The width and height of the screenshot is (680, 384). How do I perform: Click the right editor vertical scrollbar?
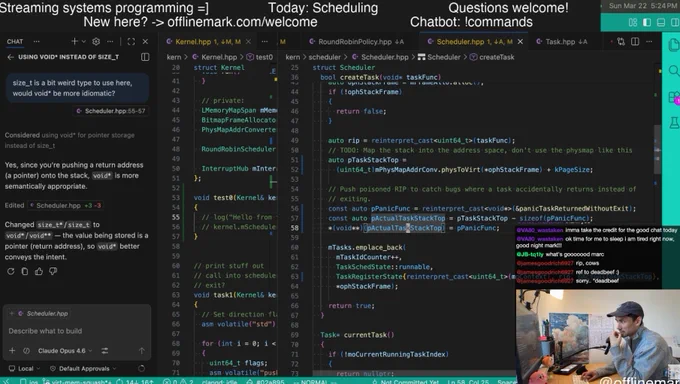658,151
